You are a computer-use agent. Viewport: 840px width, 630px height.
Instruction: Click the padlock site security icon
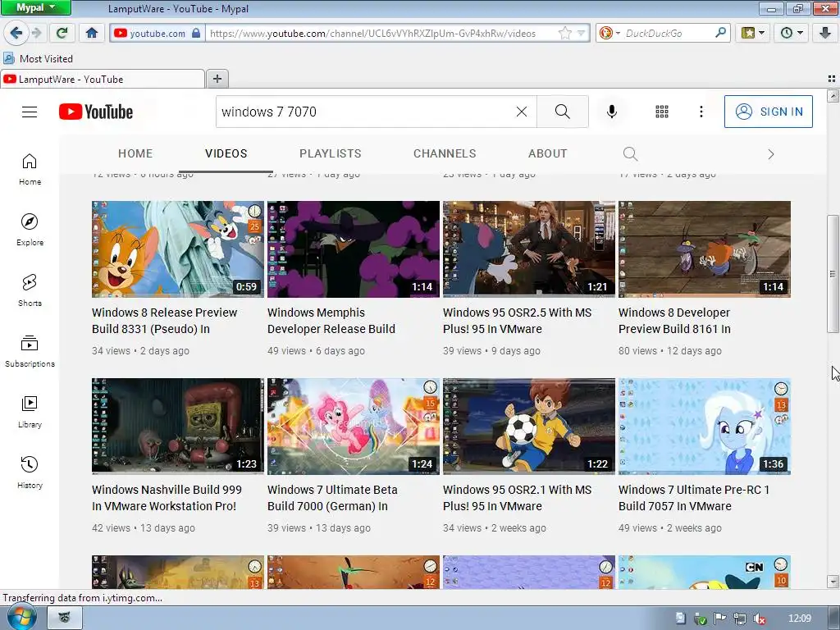(196, 33)
